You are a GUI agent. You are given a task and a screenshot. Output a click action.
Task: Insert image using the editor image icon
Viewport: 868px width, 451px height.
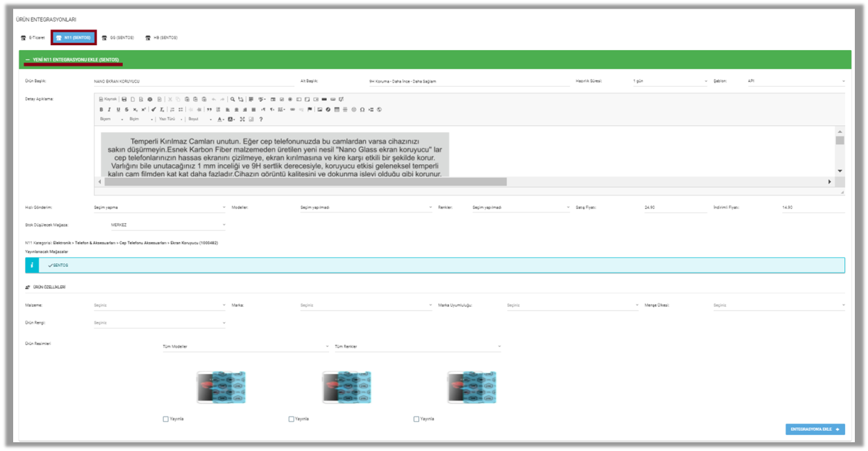[x=319, y=109]
